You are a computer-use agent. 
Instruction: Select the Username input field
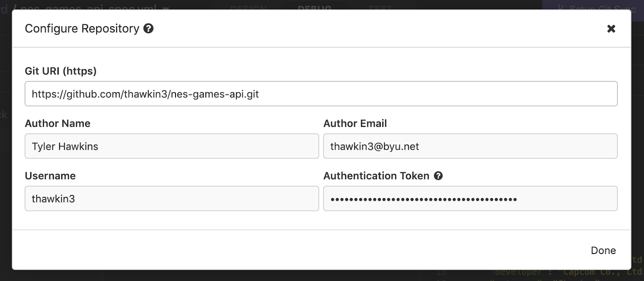coord(172,198)
